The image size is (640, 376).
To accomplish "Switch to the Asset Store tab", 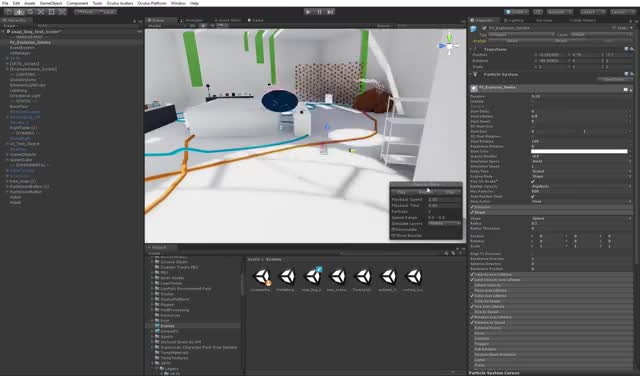I will coord(227,20).
